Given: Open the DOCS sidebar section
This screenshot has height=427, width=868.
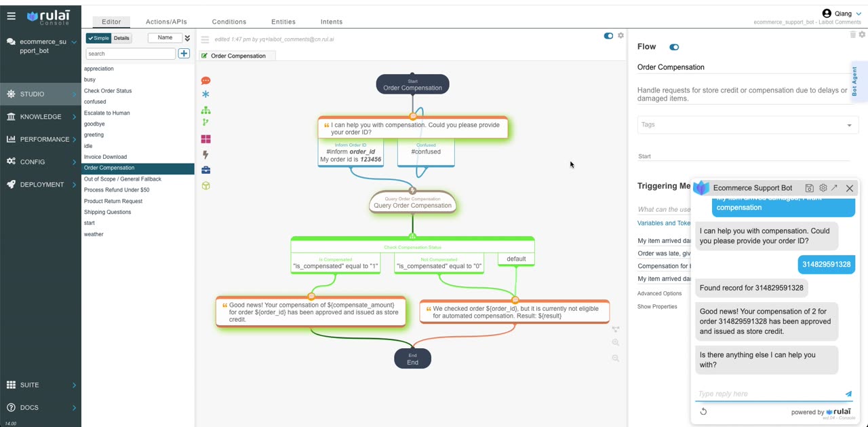Looking at the screenshot, I should 41,407.
